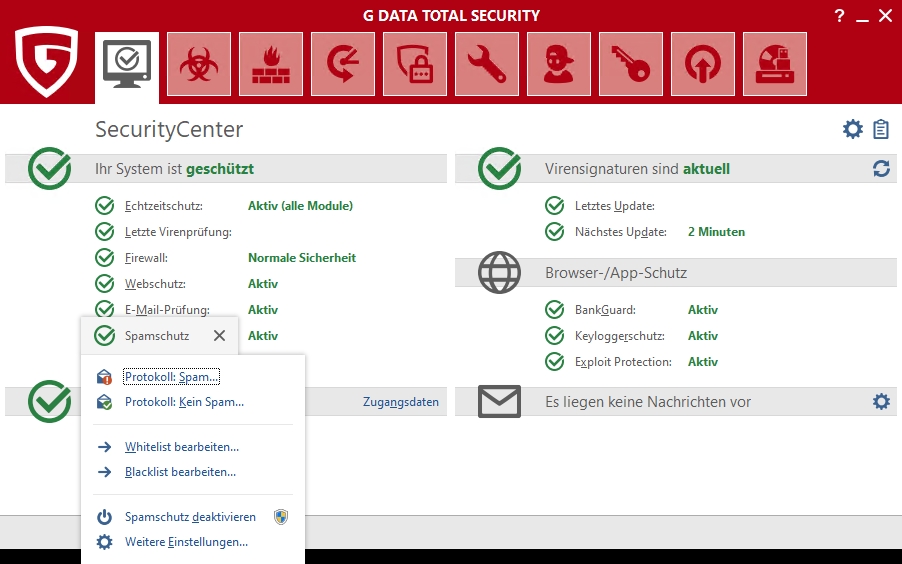Click the green checkmark beside Spamschutz

click(105, 336)
